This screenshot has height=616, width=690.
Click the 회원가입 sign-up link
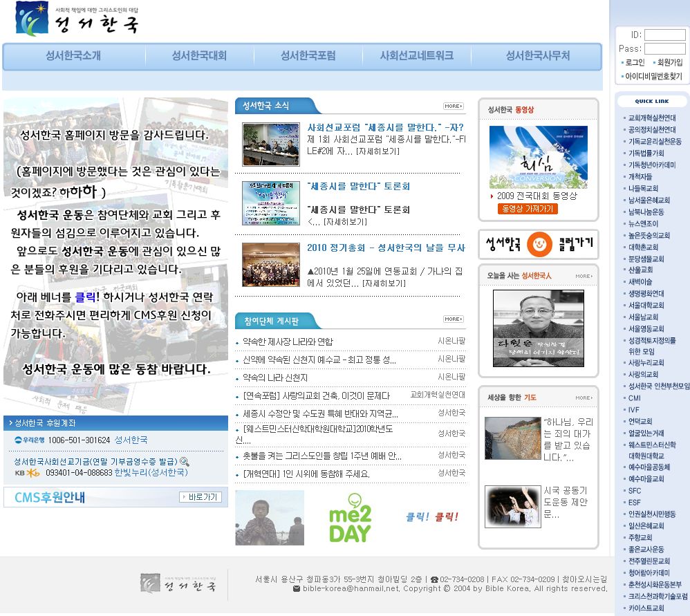pos(669,62)
